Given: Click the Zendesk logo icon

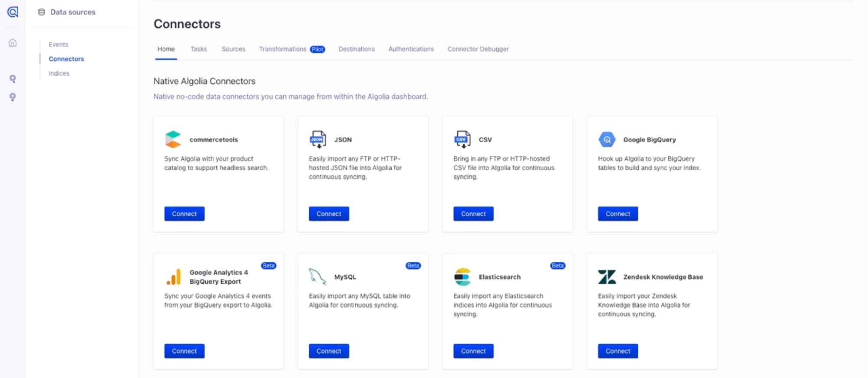Looking at the screenshot, I should [607, 277].
